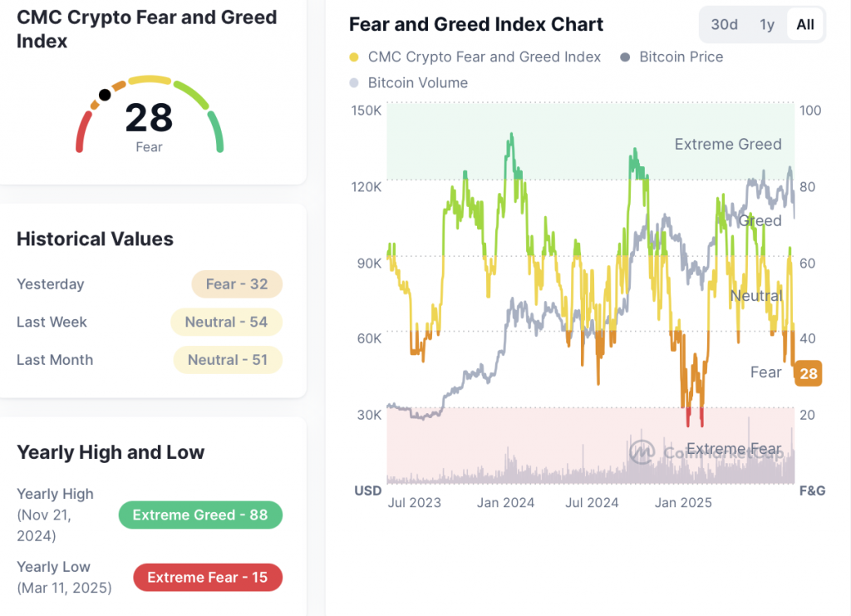The width and height of the screenshot is (851, 616).
Task: Click the Extreme Fear - 15 yearly low badge
Action: (x=208, y=577)
